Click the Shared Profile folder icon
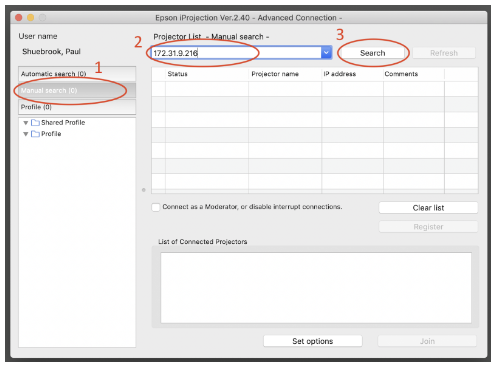 pos(35,123)
